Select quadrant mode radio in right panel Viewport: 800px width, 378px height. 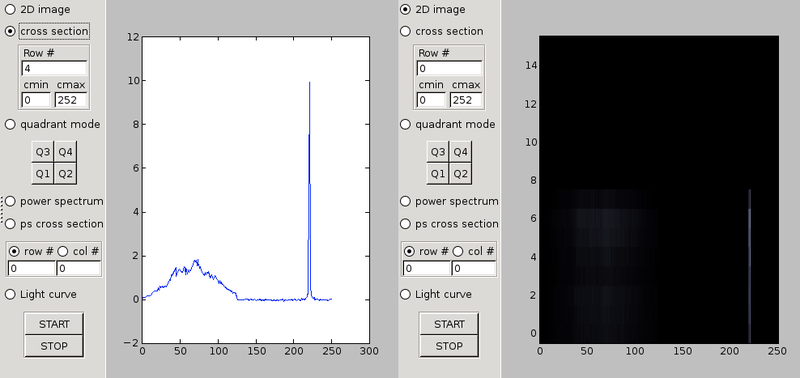point(405,124)
